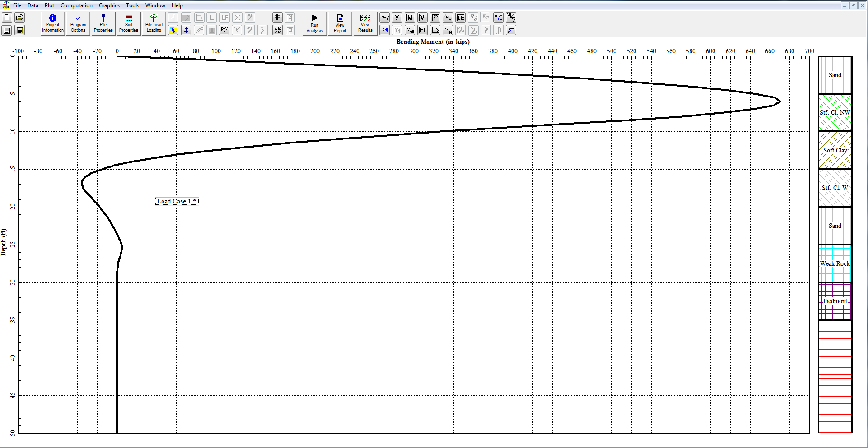The image size is (868, 448).
Task: Open Pile-head Loading settings
Action: point(154,23)
